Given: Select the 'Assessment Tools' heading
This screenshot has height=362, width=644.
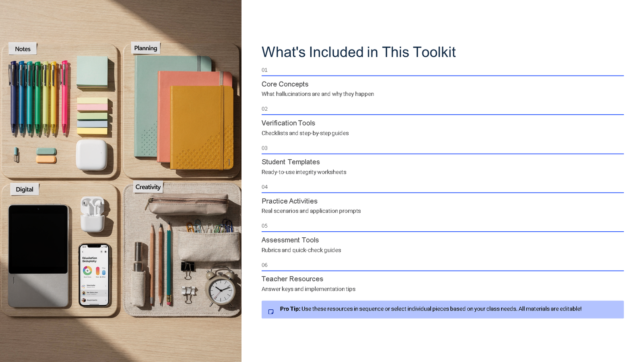Looking at the screenshot, I should pyautogui.click(x=290, y=240).
